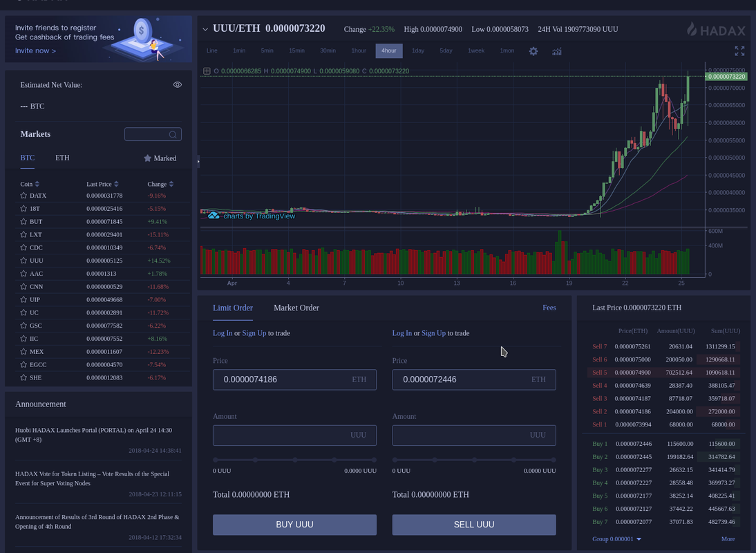
Task: Set chart interval to 4hour
Action: [x=388, y=50]
